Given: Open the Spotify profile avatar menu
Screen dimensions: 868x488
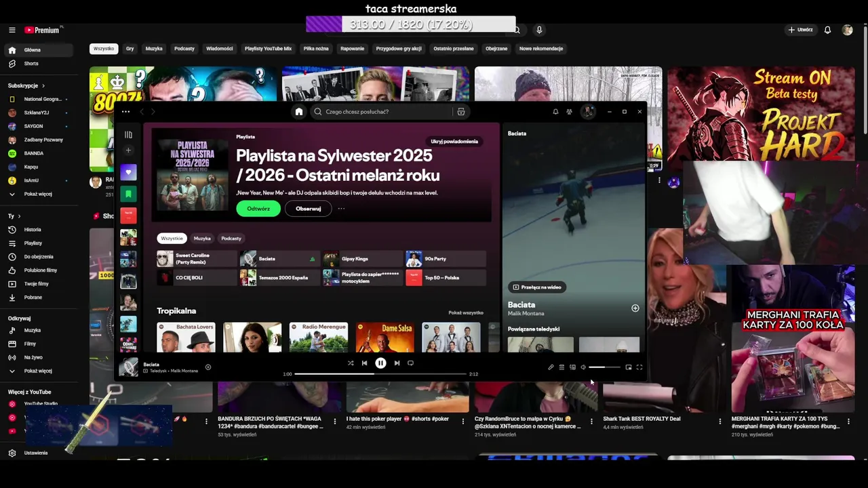Looking at the screenshot, I should [x=588, y=112].
